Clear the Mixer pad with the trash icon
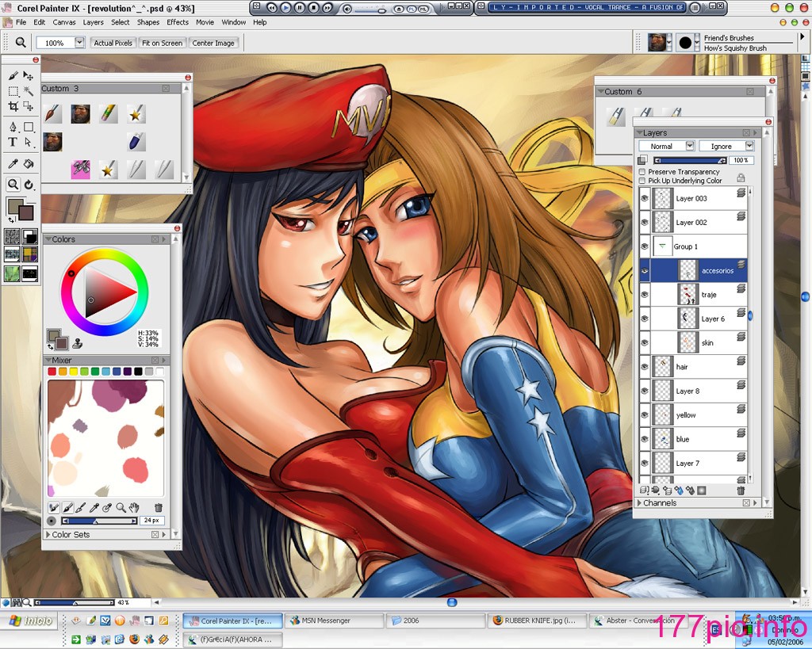Screen dimensions: 812x649 pyautogui.click(x=159, y=508)
